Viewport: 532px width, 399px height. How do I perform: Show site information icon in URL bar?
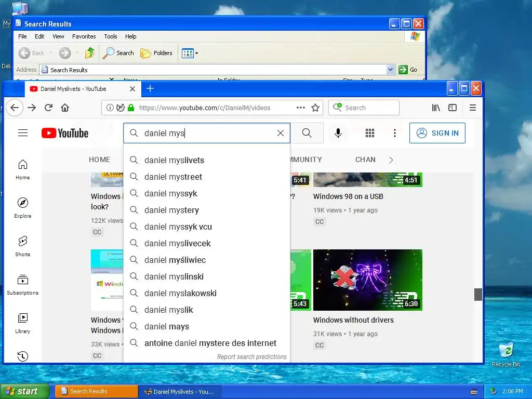tap(110, 108)
